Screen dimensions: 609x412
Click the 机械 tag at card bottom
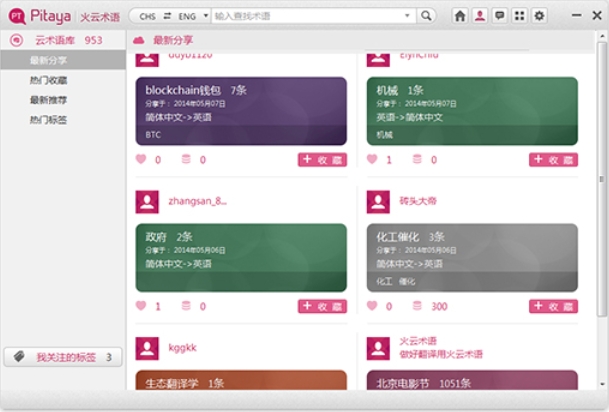[x=385, y=135]
